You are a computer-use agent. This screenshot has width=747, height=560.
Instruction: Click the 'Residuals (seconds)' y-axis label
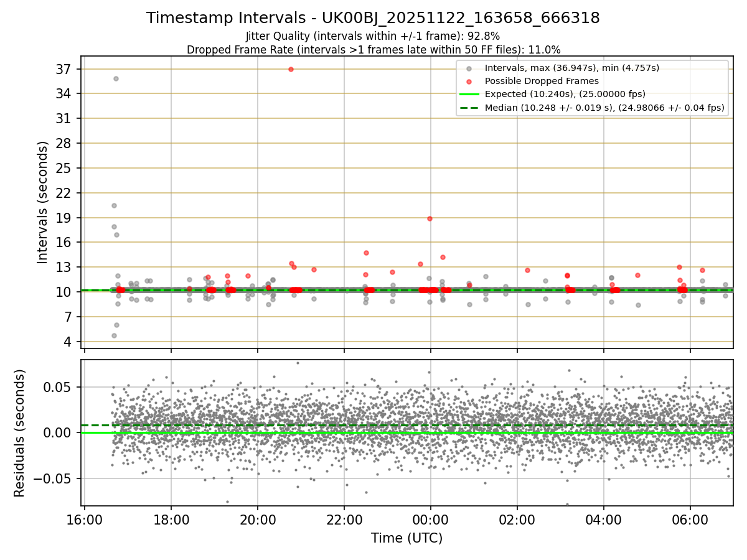tap(20, 433)
